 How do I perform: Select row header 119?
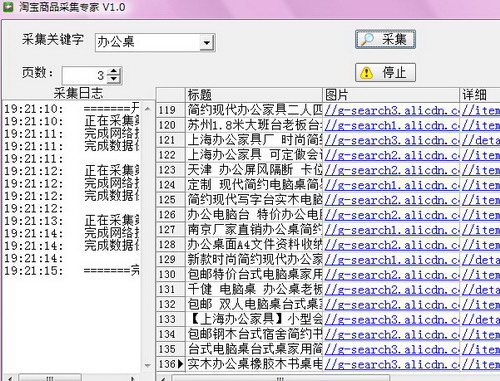point(170,110)
